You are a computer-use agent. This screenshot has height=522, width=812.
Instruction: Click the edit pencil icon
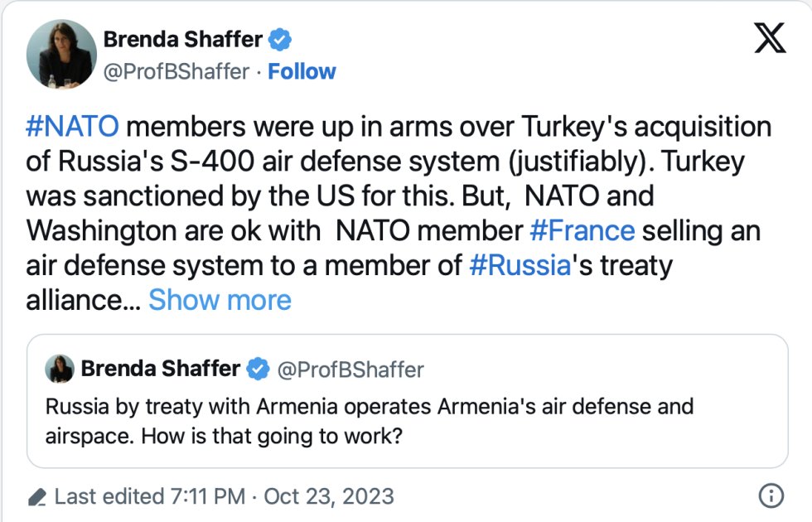coord(36,497)
